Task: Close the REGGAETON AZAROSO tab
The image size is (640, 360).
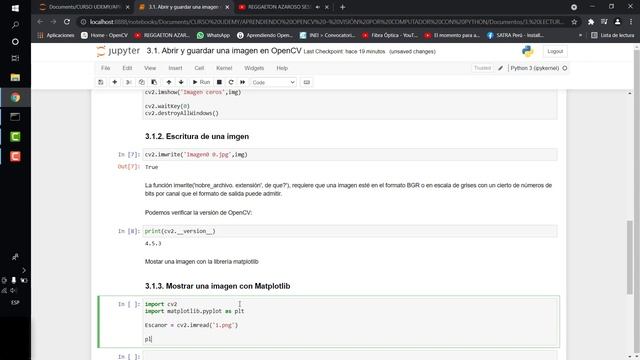Action: click(x=327, y=7)
